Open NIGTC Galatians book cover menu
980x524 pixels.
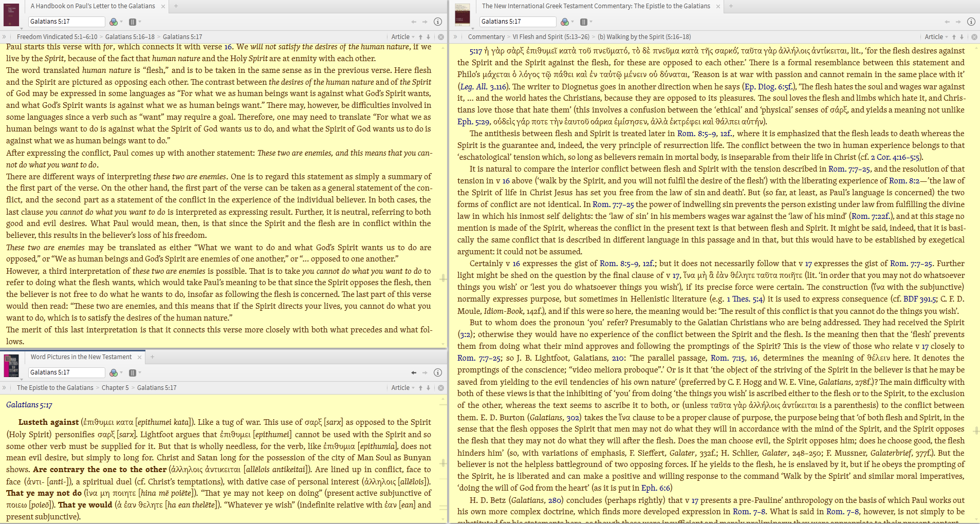pos(463,15)
